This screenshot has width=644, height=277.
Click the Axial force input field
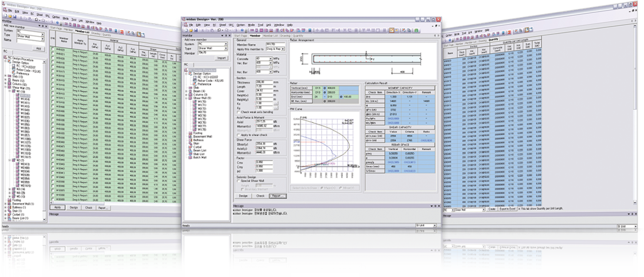[x=265, y=122]
